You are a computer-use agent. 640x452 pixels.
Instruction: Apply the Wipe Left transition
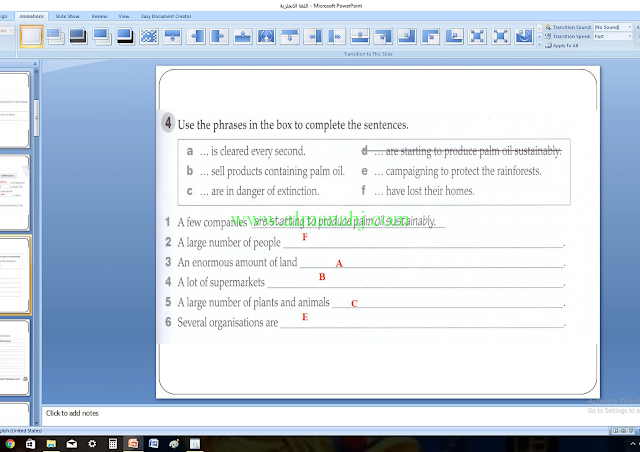click(196, 36)
